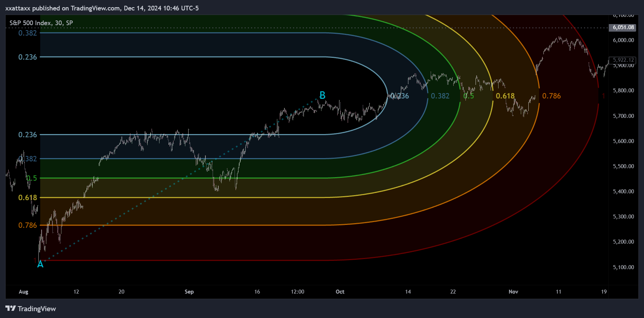The width and height of the screenshot is (644, 318).
Task: Click the 5,600.00 price axis label
Action: tap(624, 141)
